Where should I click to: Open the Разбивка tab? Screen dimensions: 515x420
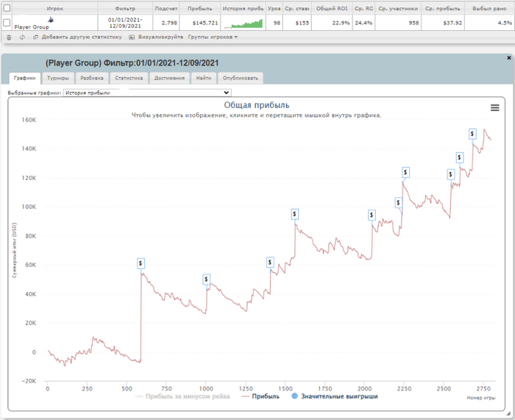[92, 78]
